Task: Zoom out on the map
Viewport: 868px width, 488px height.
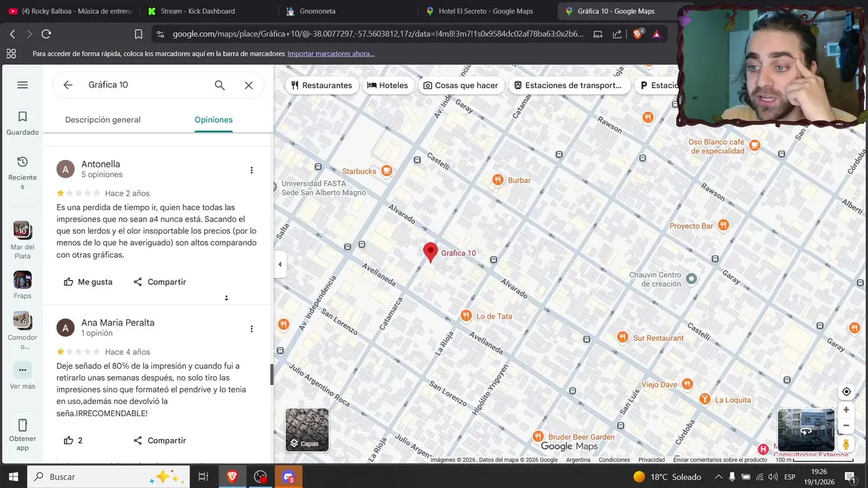Action: click(x=846, y=426)
